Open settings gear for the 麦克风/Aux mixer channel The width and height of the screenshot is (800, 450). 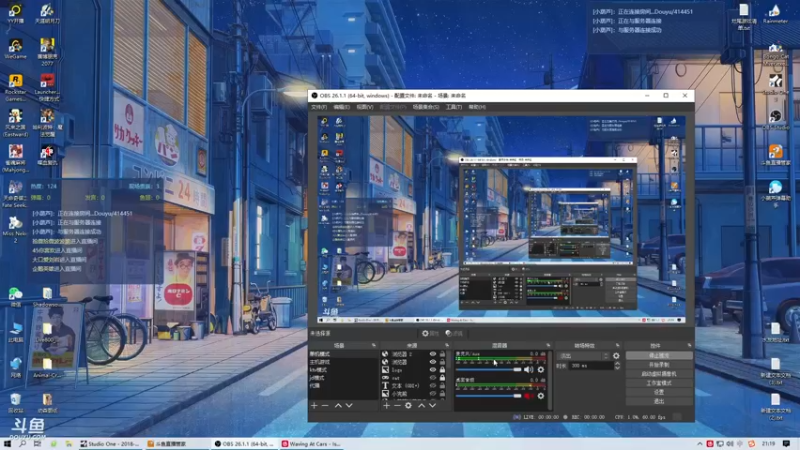tap(541, 369)
